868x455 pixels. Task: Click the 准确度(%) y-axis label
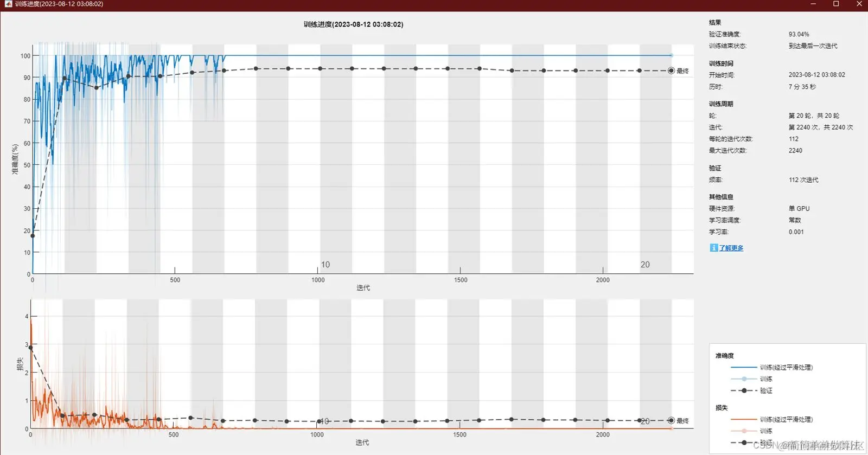(x=15, y=159)
